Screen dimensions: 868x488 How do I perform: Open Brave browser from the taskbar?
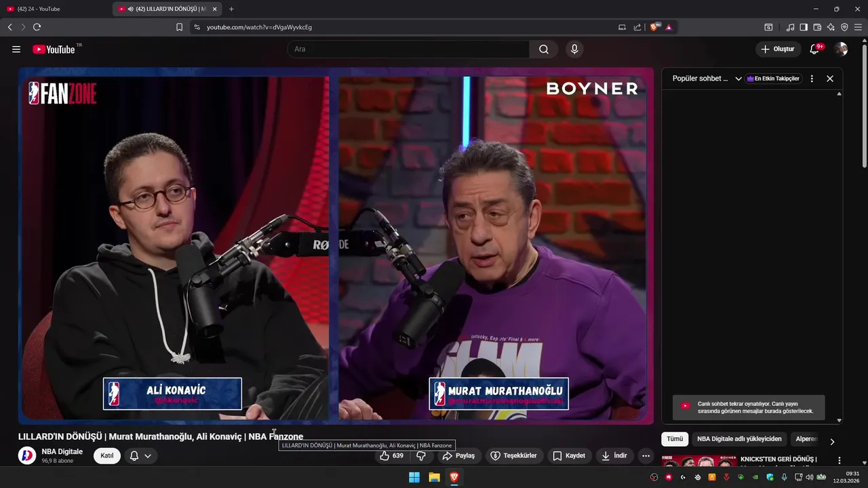454,477
